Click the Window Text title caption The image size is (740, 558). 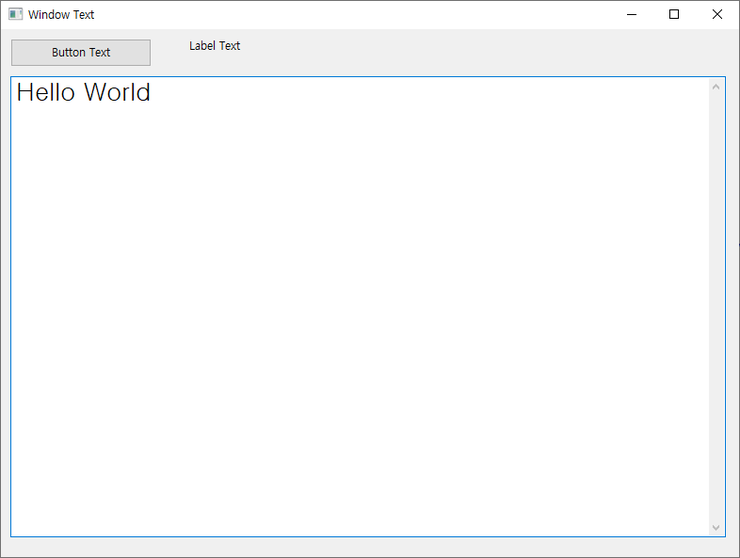coord(61,15)
